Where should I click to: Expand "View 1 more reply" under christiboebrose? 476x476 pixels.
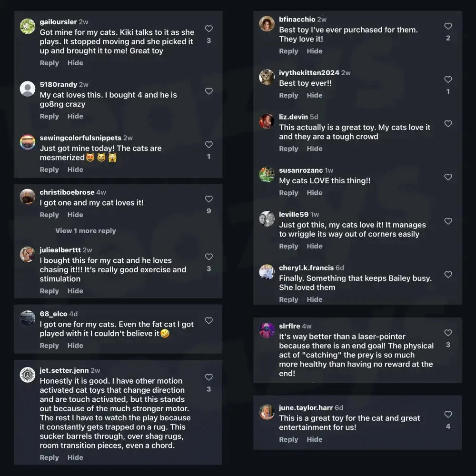pos(86,231)
